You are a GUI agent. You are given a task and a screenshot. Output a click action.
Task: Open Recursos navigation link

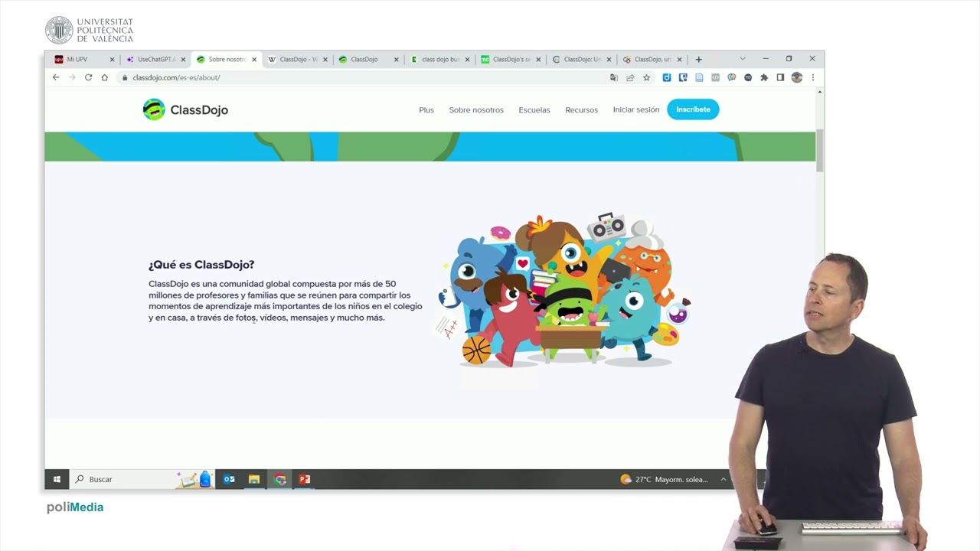click(x=582, y=110)
